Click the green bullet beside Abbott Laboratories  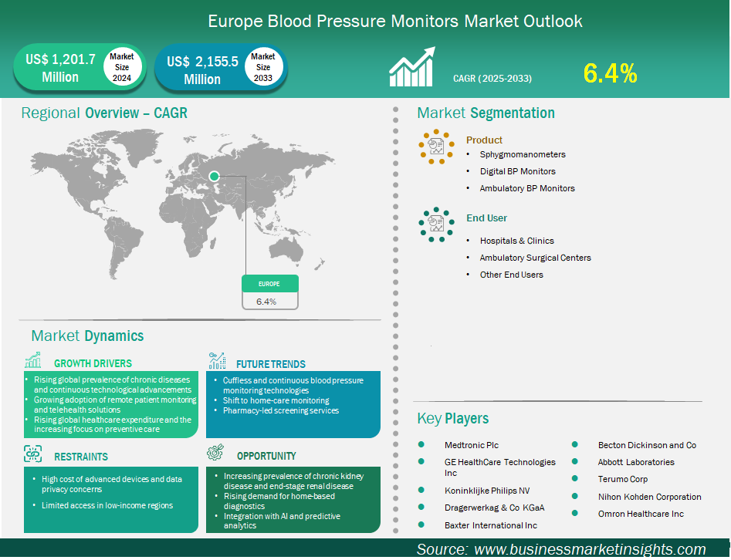pos(575,462)
